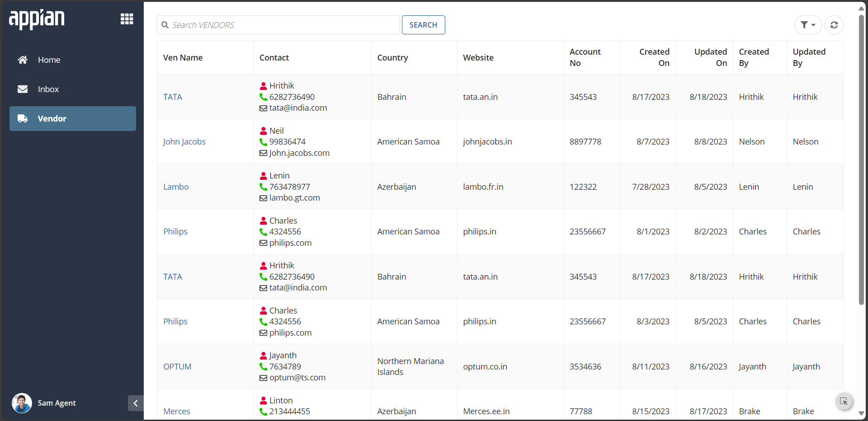Focus the Search VENDORS field
Screen dimensions: 868x421
pyautogui.click(x=278, y=25)
